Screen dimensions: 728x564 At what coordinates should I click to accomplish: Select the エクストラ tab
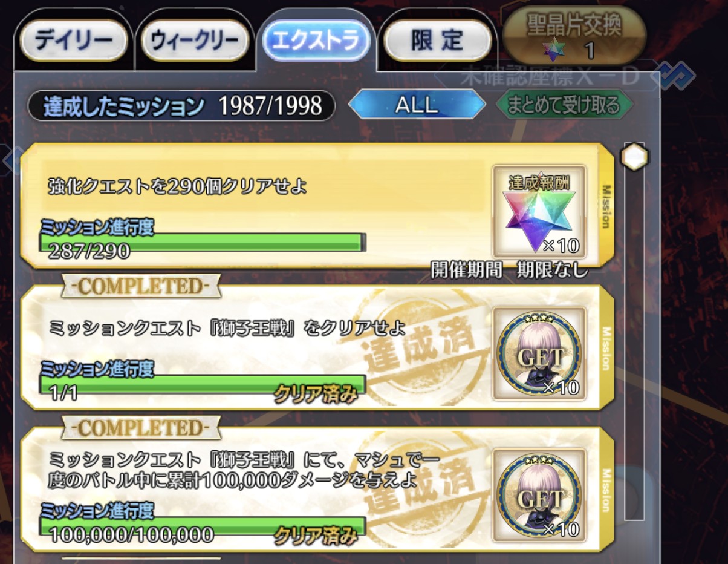(x=316, y=41)
